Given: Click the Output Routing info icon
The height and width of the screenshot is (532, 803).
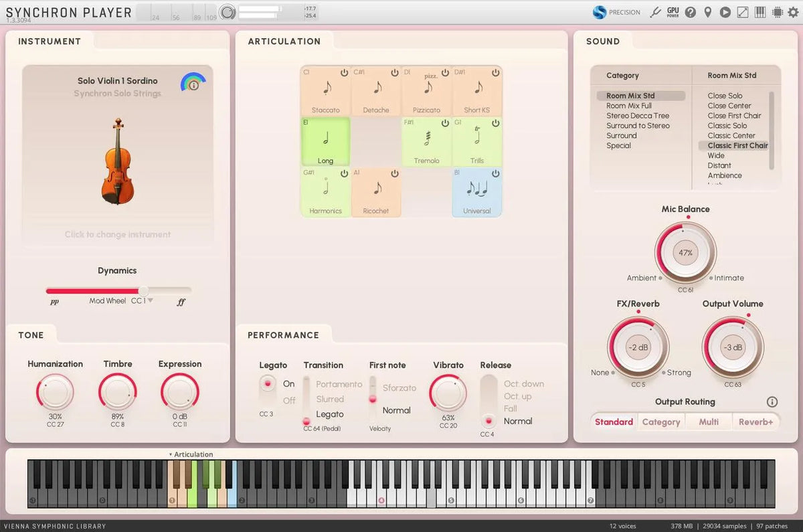Looking at the screenshot, I should (x=772, y=402).
